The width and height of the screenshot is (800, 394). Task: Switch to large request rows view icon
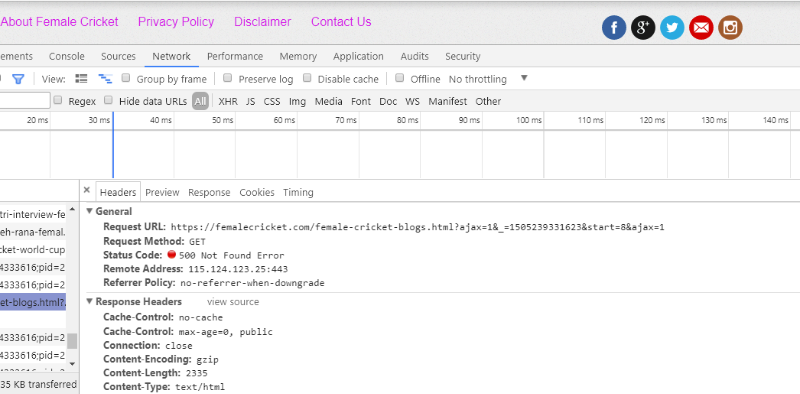(x=81, y=79)
